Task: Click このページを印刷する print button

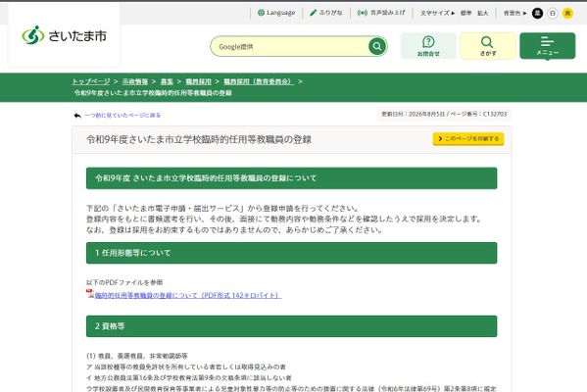Action: tap(468, 138)
